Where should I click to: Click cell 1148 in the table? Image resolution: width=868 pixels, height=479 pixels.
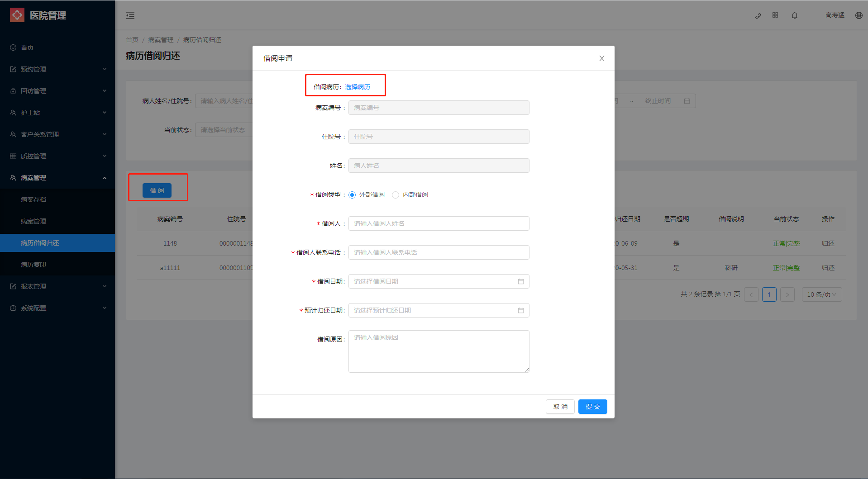(x=170, y=243)
